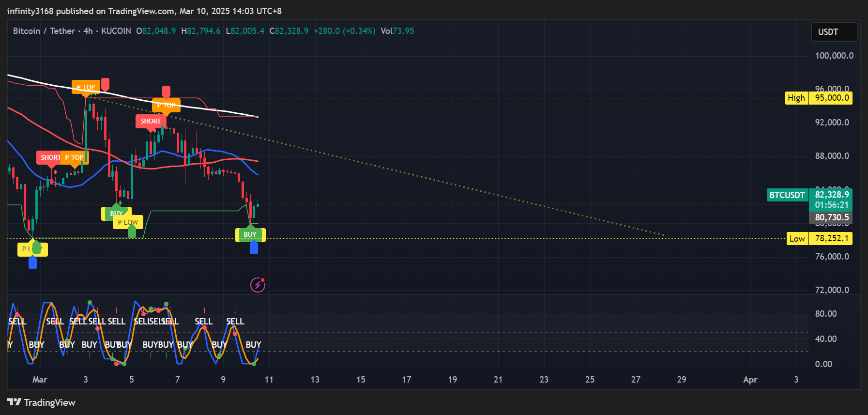Click the TradingView logo at bottom left

(x=41, y=402)
